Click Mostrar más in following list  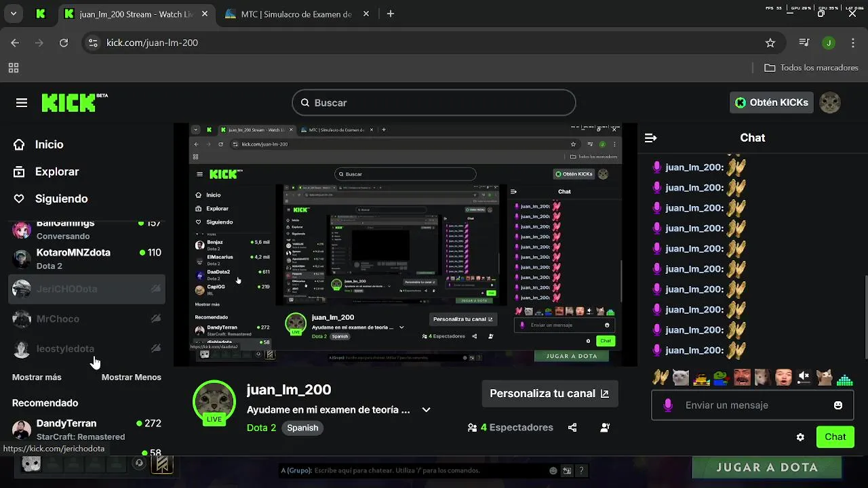pos(37,378)
